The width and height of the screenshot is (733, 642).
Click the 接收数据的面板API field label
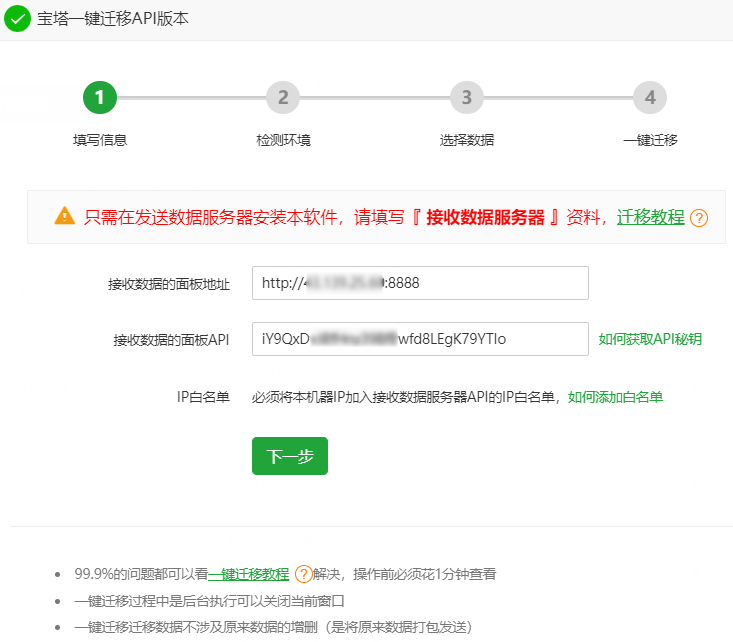(171, 340)
